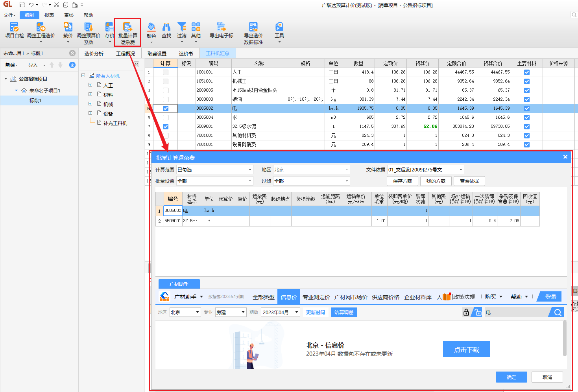
Task: Click the 项目自检 toolbar icon
Action: point(14,27)
